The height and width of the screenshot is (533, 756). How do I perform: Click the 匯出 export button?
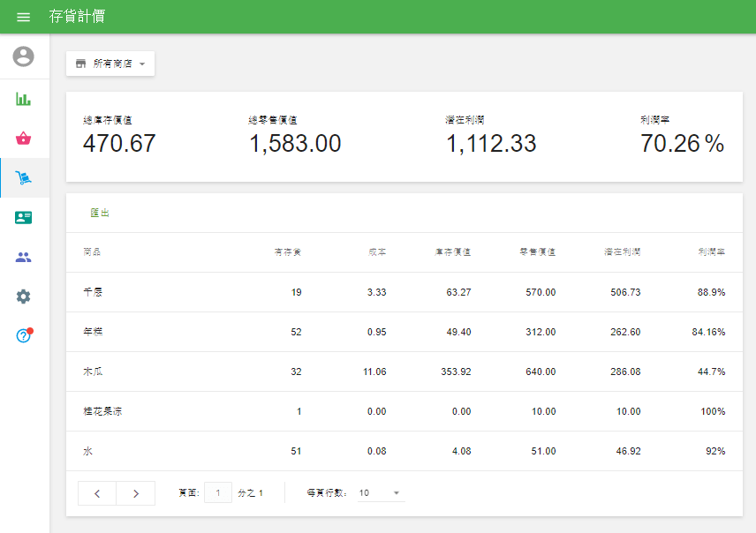pos(100,213)
